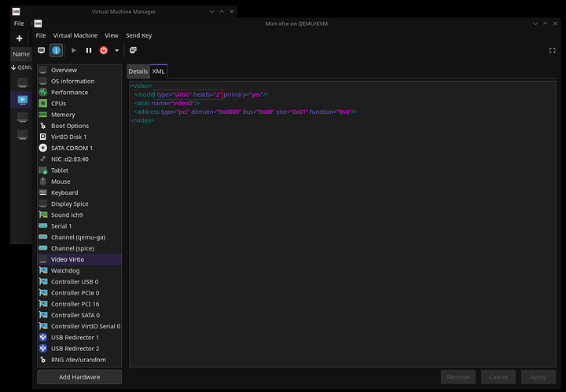Show virtual hardware details info icon

(57, 50)
